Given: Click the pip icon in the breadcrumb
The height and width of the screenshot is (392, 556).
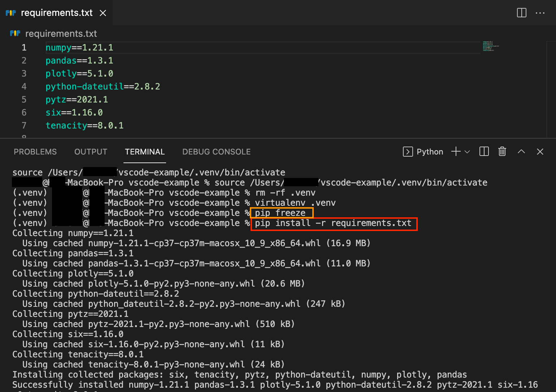Looking at the screenshot, I should click(15, 33).
